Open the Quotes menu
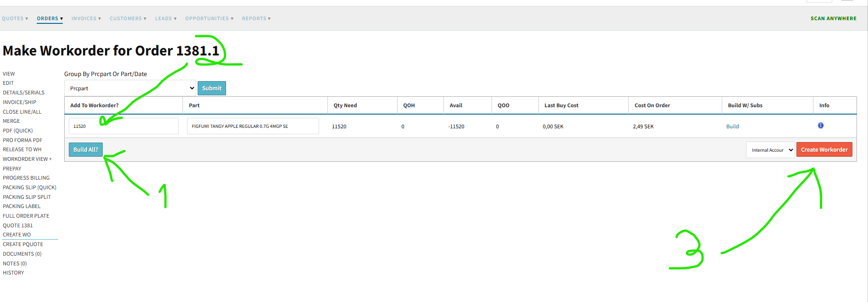The height and width of the screenshot is (302, 868). [x=15, y=19]
